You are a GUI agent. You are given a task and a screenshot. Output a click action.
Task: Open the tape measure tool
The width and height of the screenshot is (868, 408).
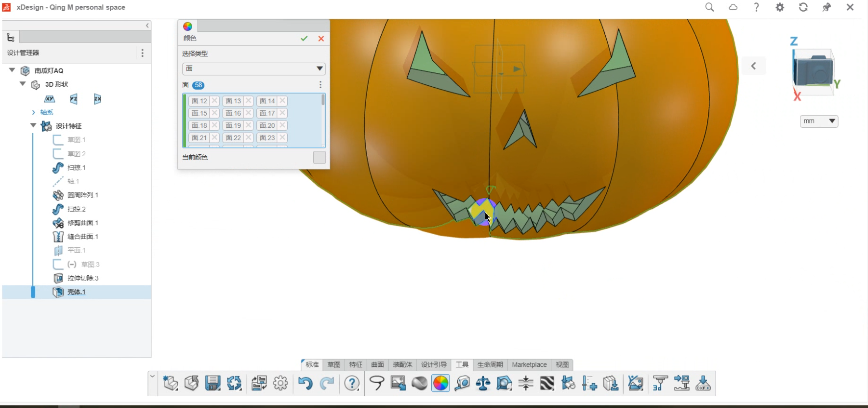462,383
